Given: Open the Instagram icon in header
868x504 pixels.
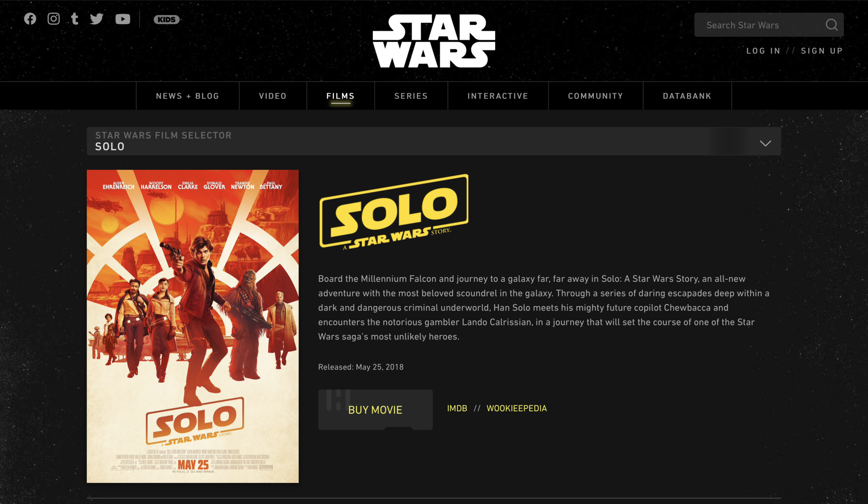Looking at the screenshot, I should tap(53, 19).
